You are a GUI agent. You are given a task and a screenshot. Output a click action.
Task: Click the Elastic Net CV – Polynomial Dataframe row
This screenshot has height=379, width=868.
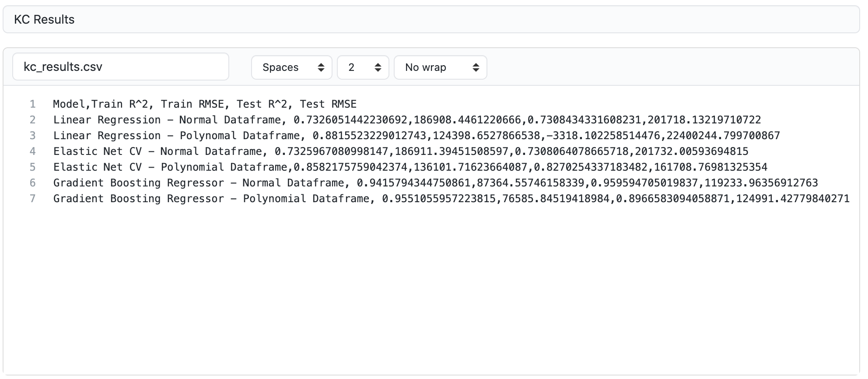point(410,167)
